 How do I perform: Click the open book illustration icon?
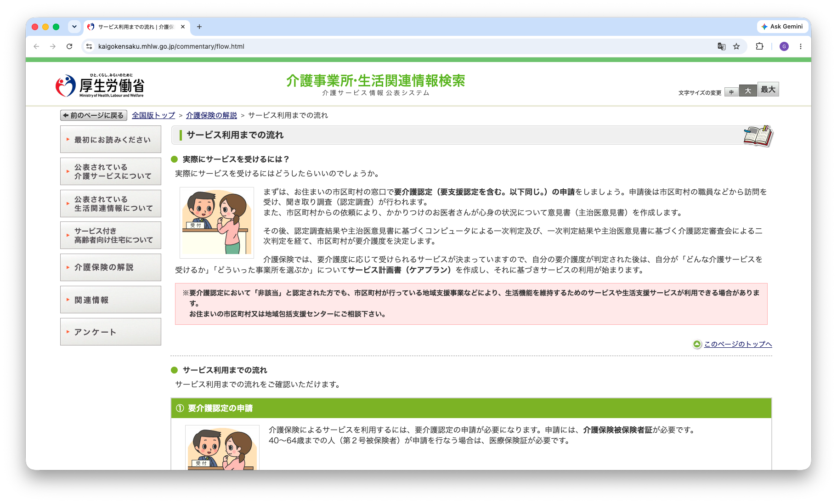coord(758,136)
